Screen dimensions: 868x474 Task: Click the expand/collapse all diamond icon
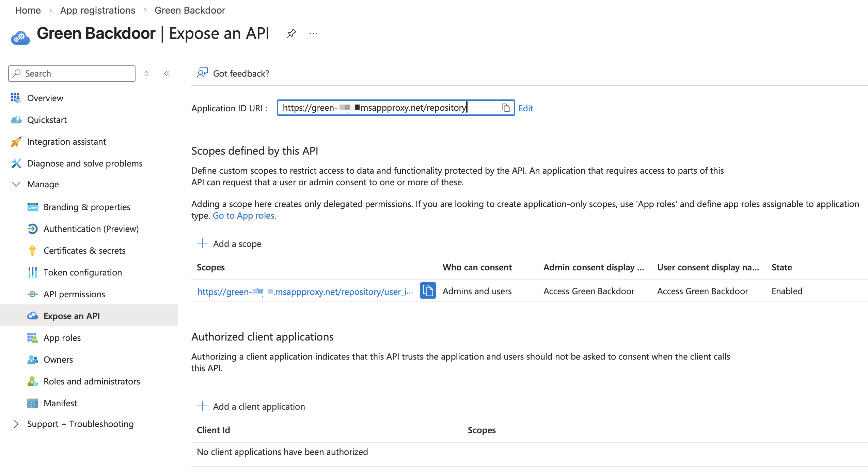(x=146, y=74)
